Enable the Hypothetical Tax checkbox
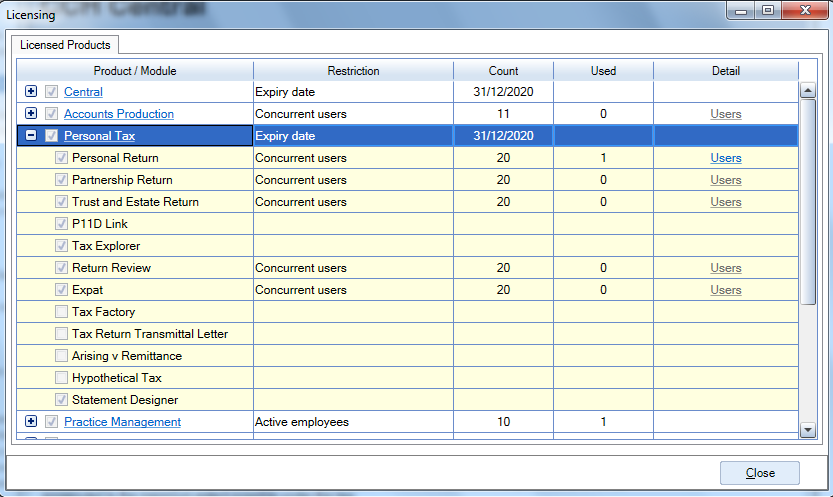Screen dimensions: 833x497 click(62, 378)
